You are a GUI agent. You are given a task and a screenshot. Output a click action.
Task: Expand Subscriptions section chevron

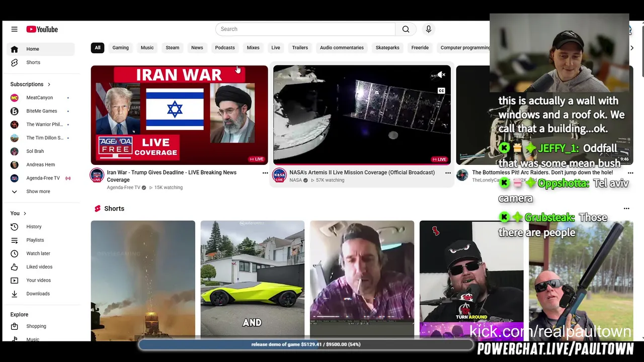[x=49, y=84]
